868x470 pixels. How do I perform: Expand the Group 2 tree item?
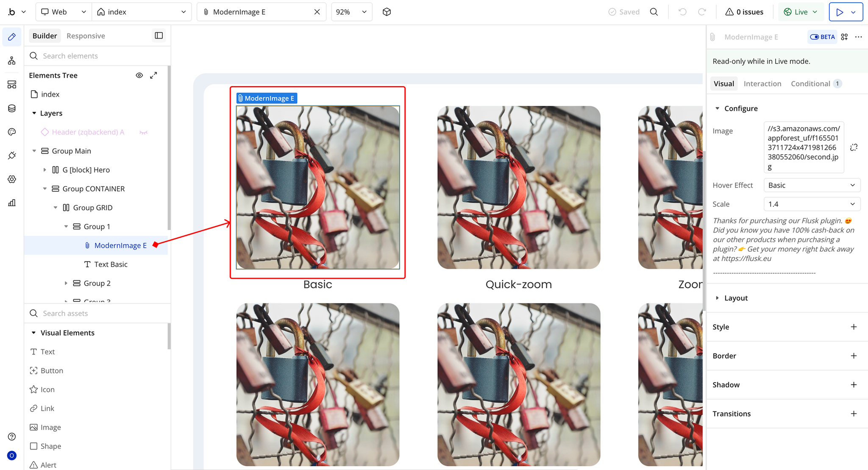pyautogui.click(x=66, y=283)
